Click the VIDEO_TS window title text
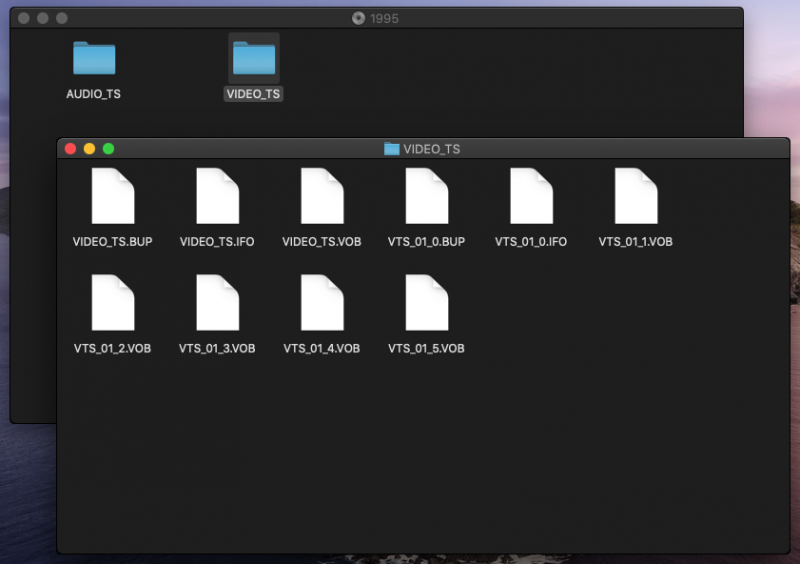 (432, 149)
